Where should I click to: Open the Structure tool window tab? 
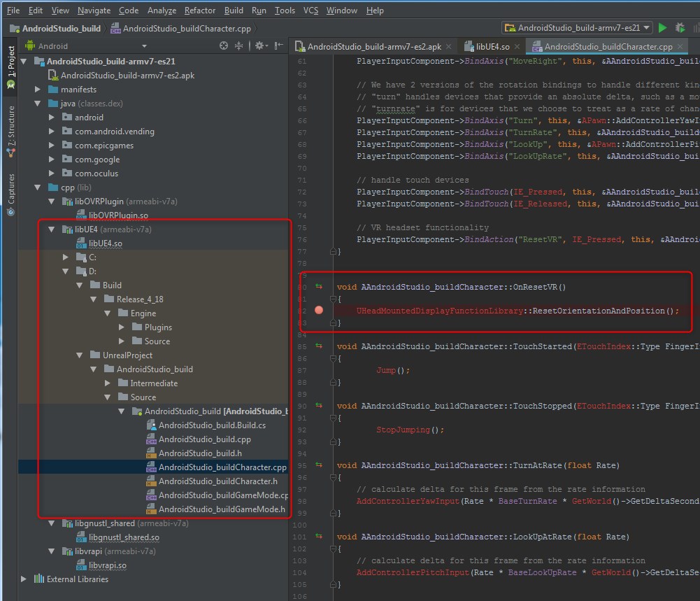10,132
